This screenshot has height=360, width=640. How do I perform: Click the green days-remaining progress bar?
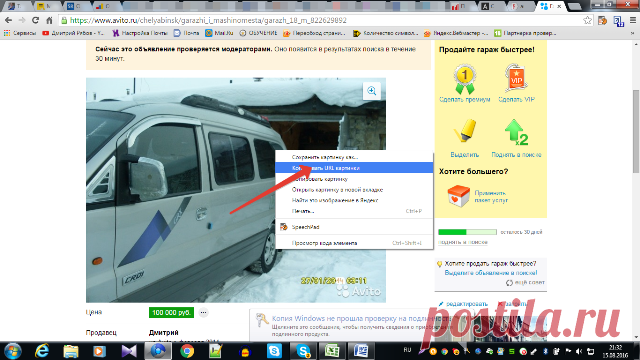point(467,232)
